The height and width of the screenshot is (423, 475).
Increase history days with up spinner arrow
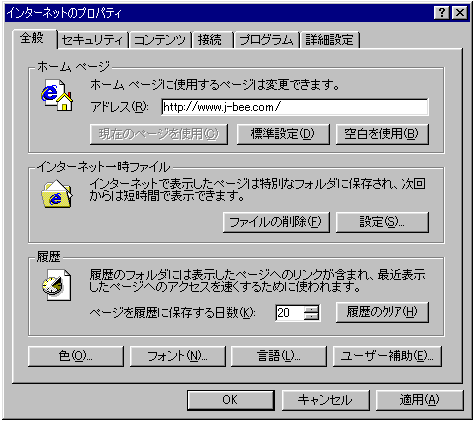click(x=312, y=309)
